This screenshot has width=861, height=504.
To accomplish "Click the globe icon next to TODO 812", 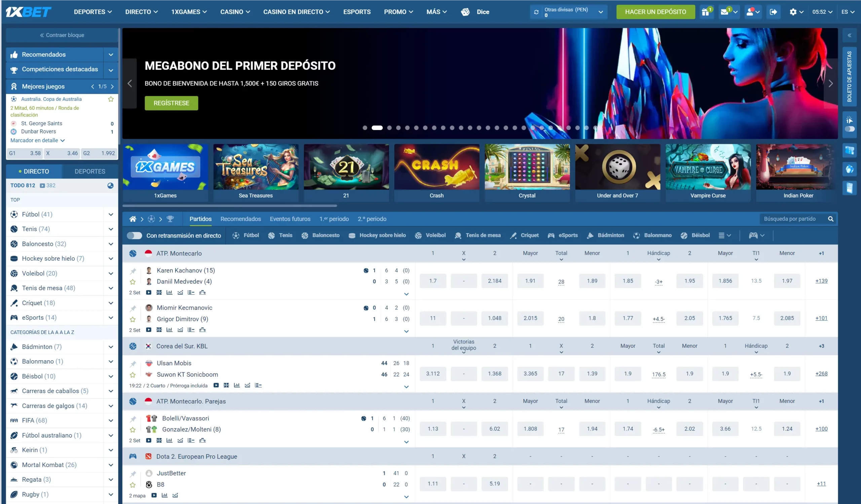I will tap(110, 185).
